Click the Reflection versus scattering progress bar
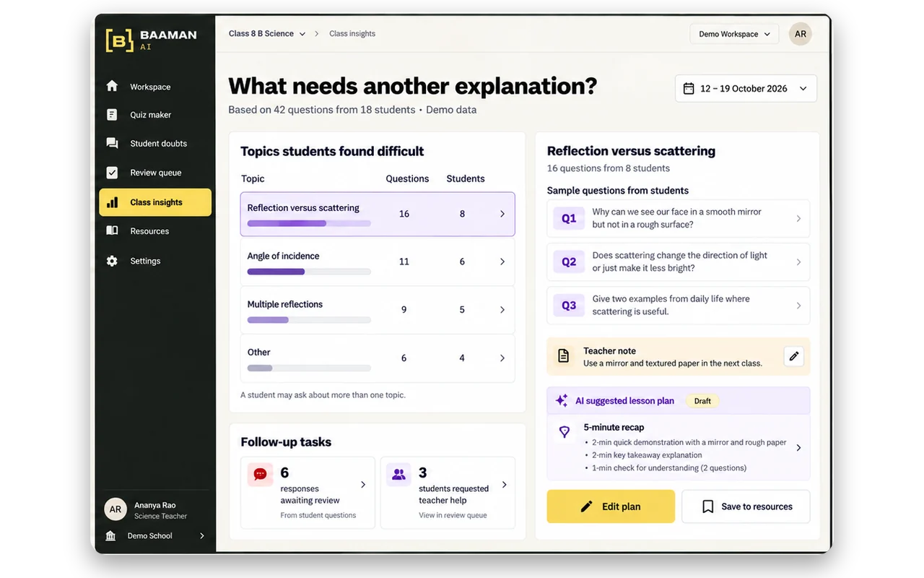This screenshot has width=924, height=578. coord(309,224)
